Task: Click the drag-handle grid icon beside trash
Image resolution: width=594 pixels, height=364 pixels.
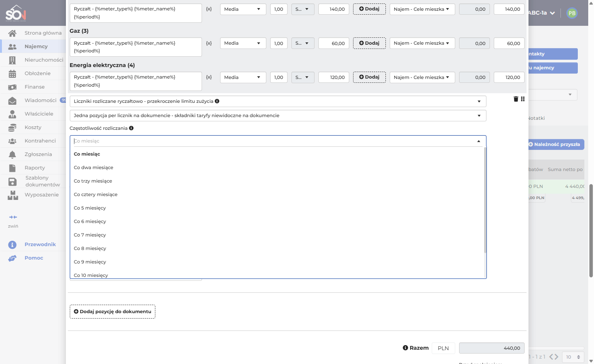Action: click(523, 99)
